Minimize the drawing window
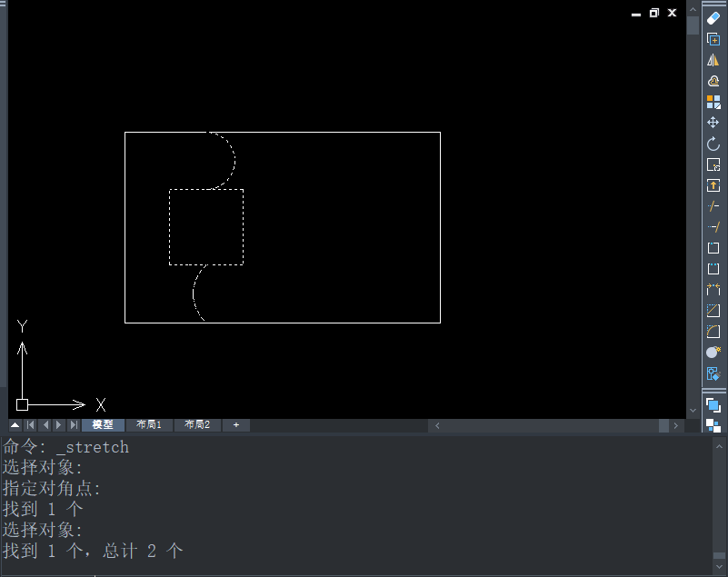The width and height of the screenshot is (728, 577). pos(636,14)
